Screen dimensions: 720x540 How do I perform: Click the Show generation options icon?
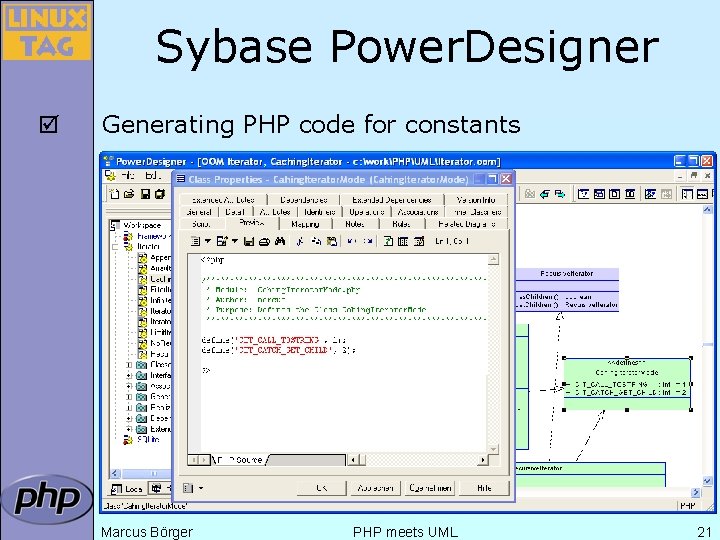click(419, 242)
